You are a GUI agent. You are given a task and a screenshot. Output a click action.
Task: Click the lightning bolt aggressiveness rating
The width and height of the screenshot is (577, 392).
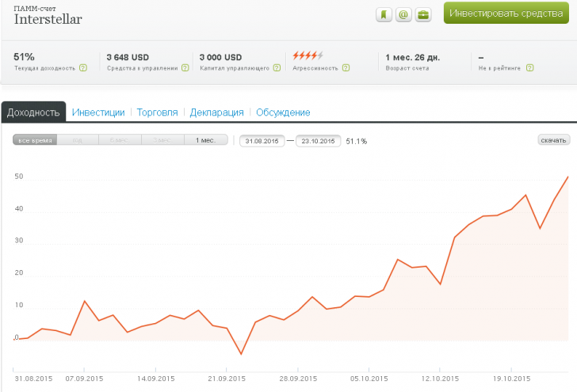308,55
